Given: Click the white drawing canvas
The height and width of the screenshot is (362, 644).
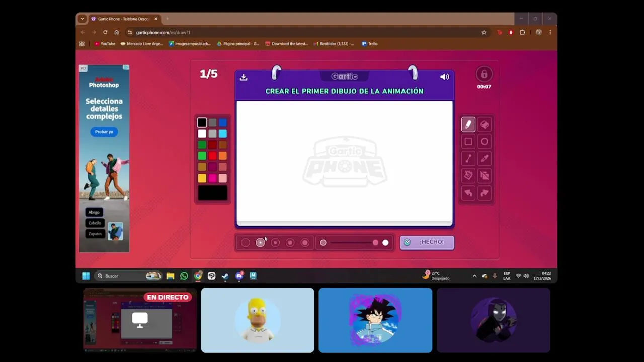Looking at the screenshot, I should point(345,161).
